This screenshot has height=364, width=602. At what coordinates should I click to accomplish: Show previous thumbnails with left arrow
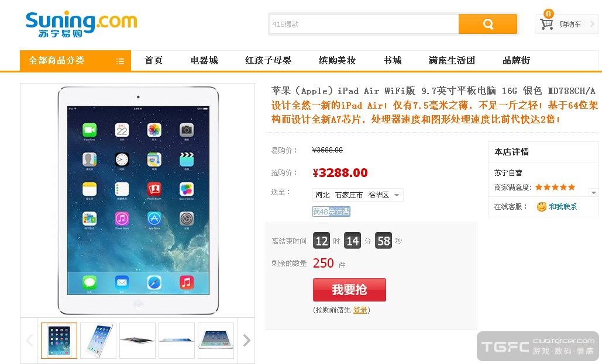[x=29, y=340]
